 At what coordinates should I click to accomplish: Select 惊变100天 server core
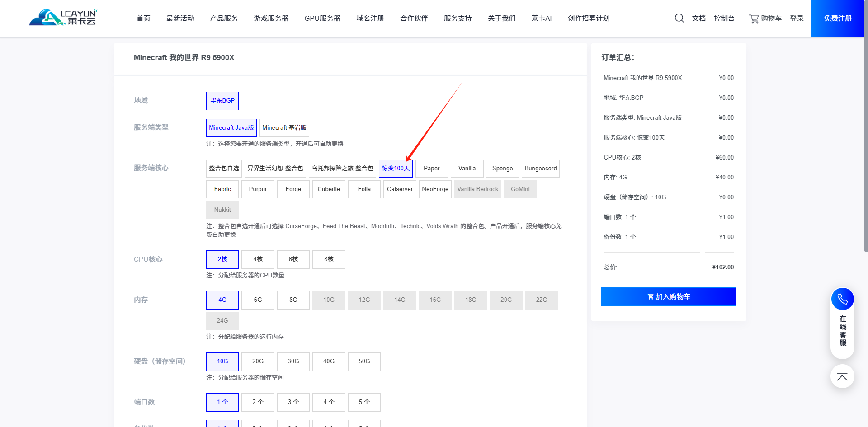[396, 169]
